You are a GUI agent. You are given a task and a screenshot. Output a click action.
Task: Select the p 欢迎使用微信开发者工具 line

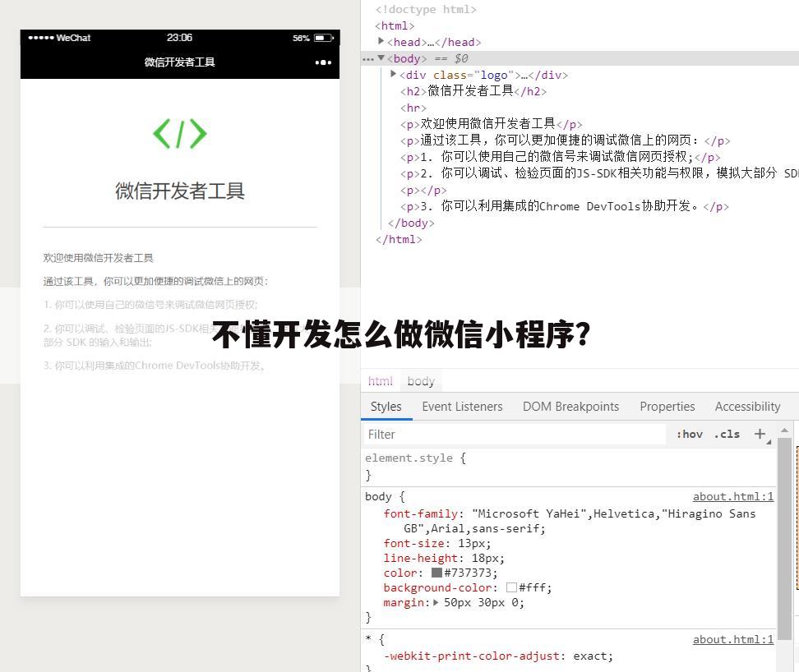click(491, 124)
